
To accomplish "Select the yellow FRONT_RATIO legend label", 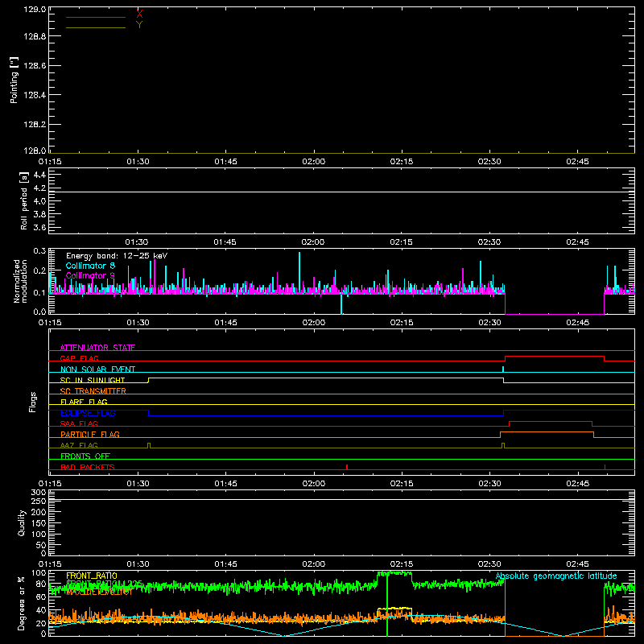I will [92, 576].
